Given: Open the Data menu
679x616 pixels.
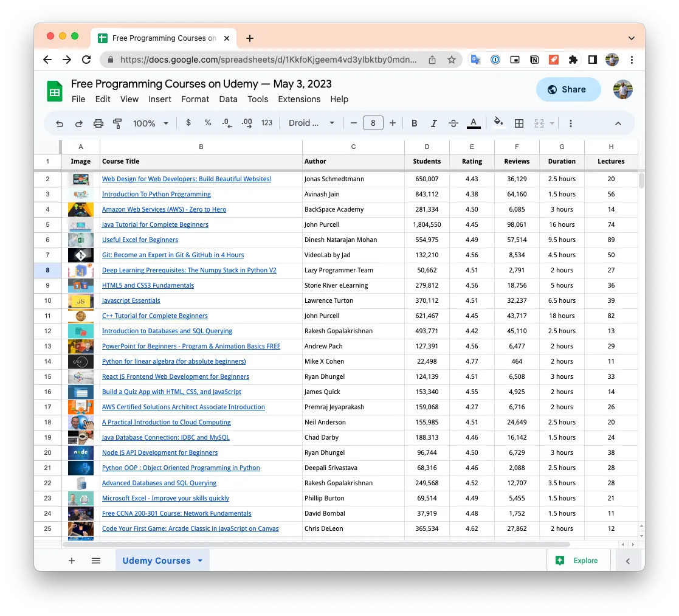Looking at the screenshot, I should (227, 99).
